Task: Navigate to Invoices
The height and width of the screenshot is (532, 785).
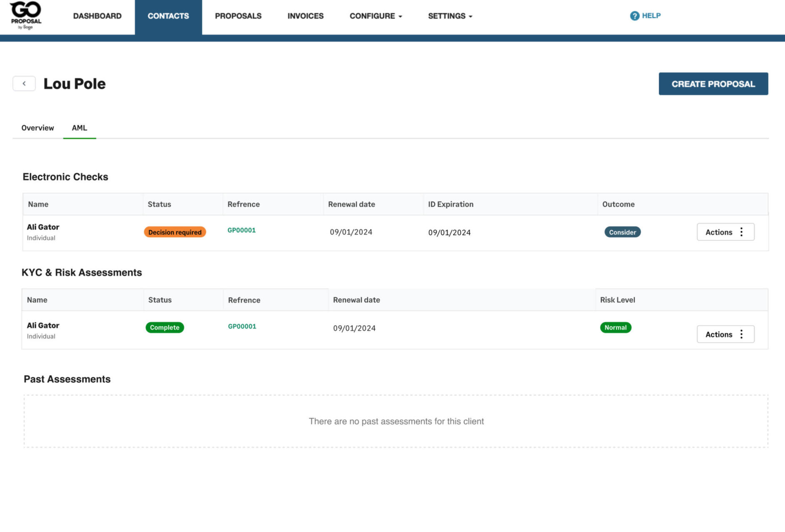Action: tap(305, 16)
